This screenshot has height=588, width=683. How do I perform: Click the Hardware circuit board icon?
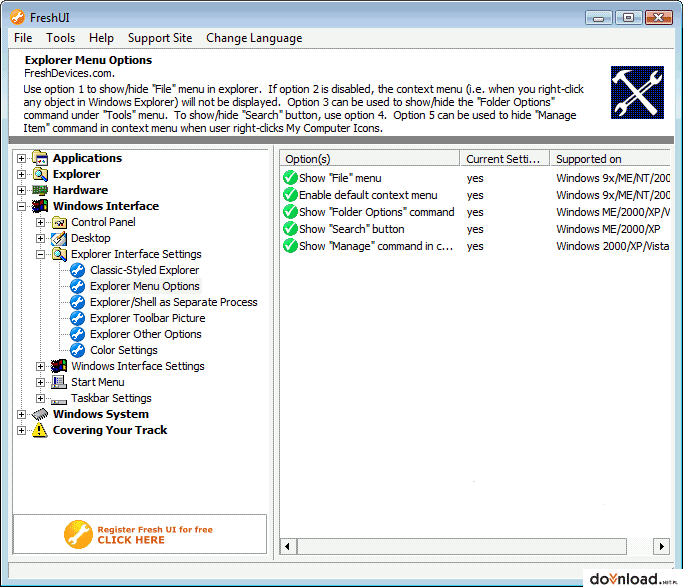pyautogui.click(x=40, y=190)
